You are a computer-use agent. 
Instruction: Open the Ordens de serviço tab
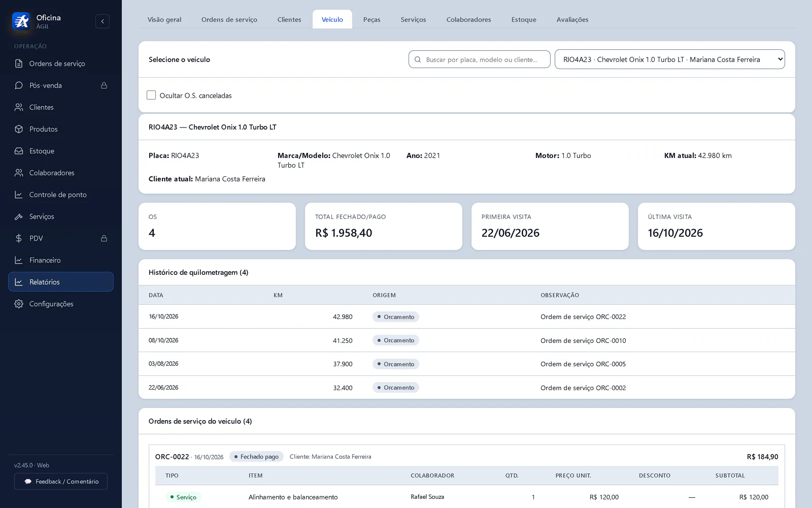point(229,19)
